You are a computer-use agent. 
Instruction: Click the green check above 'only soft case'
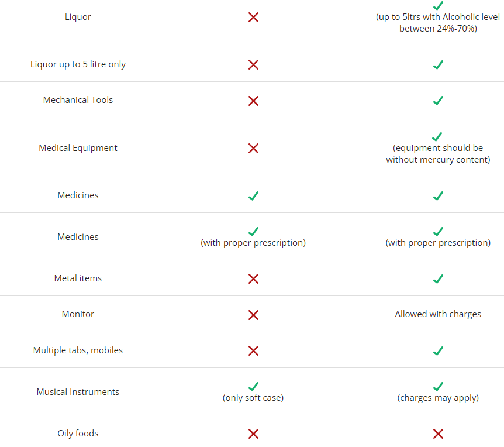pyautogui.click(x=253, y=387)
